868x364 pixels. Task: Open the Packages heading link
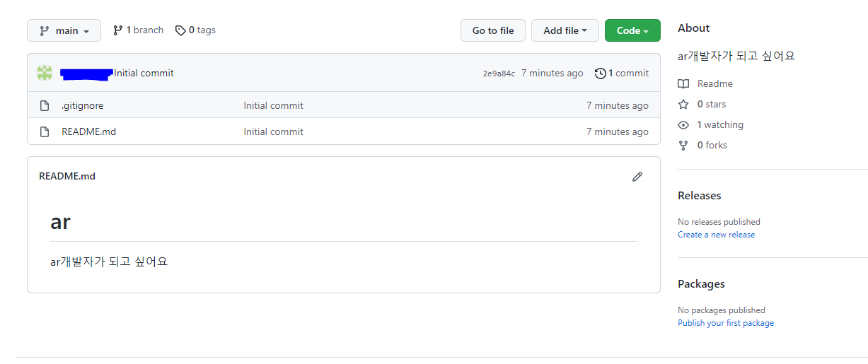point(701,284)
